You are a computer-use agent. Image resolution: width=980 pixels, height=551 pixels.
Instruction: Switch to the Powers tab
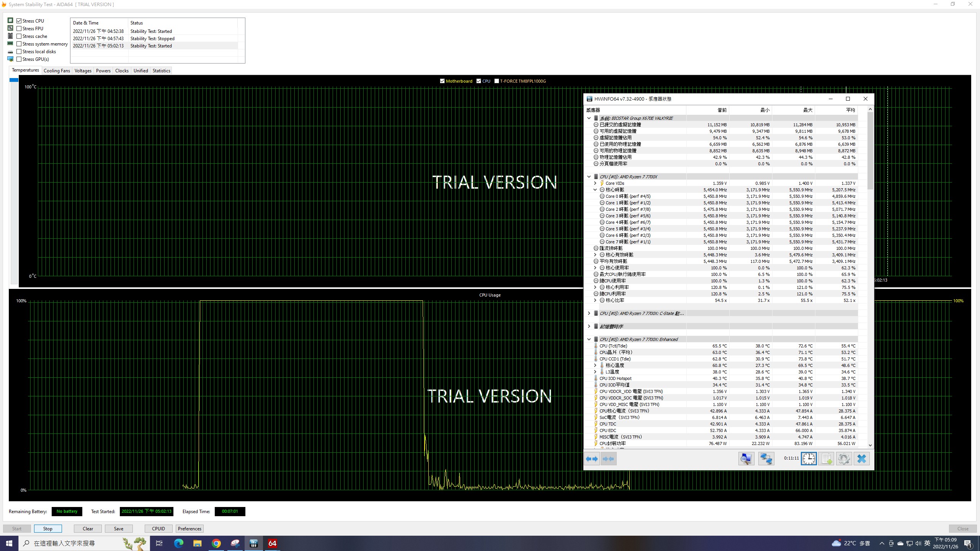point(103,70)
